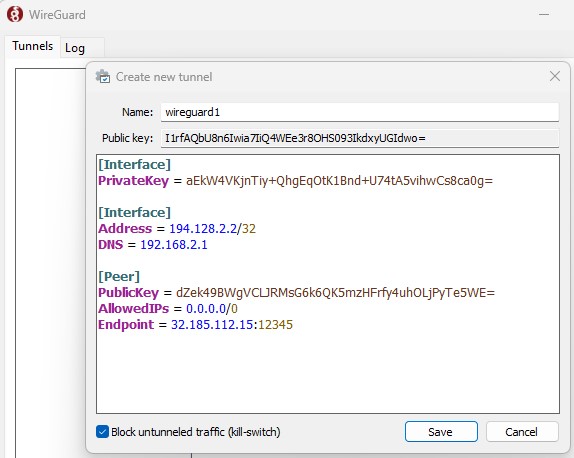The width and height of the screenshot is (574, 458).
Task: Click the PrivateKey line in the config editor
Action: pyautogui.click(x=295, y=180)
